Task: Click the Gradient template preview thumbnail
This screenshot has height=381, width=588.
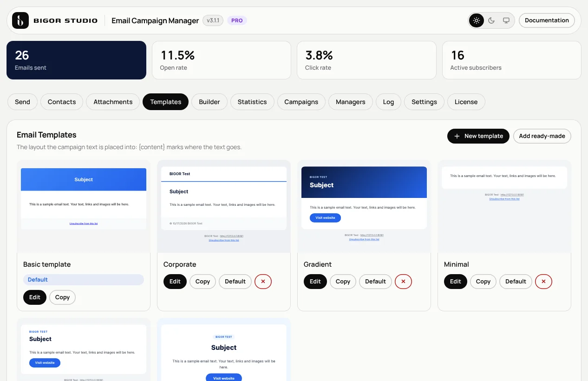Action: [x=364, y=207]
